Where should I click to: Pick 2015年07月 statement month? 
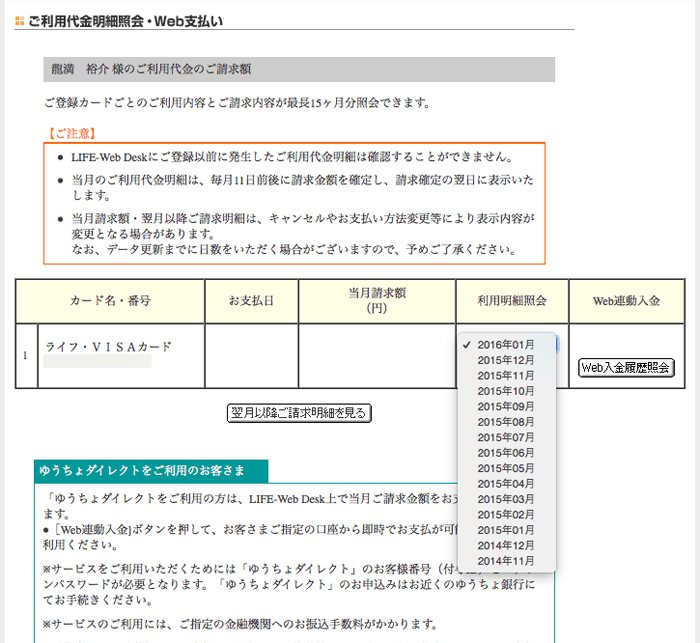click(506, 437)
